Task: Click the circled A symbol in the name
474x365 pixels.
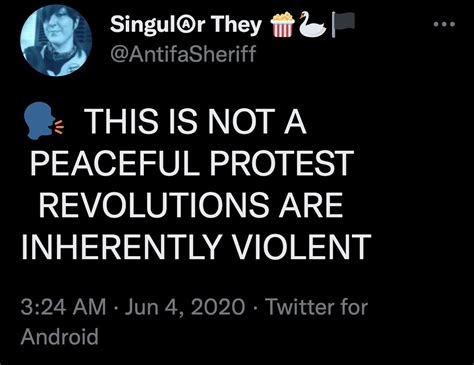Action: (x=191, y=25)
